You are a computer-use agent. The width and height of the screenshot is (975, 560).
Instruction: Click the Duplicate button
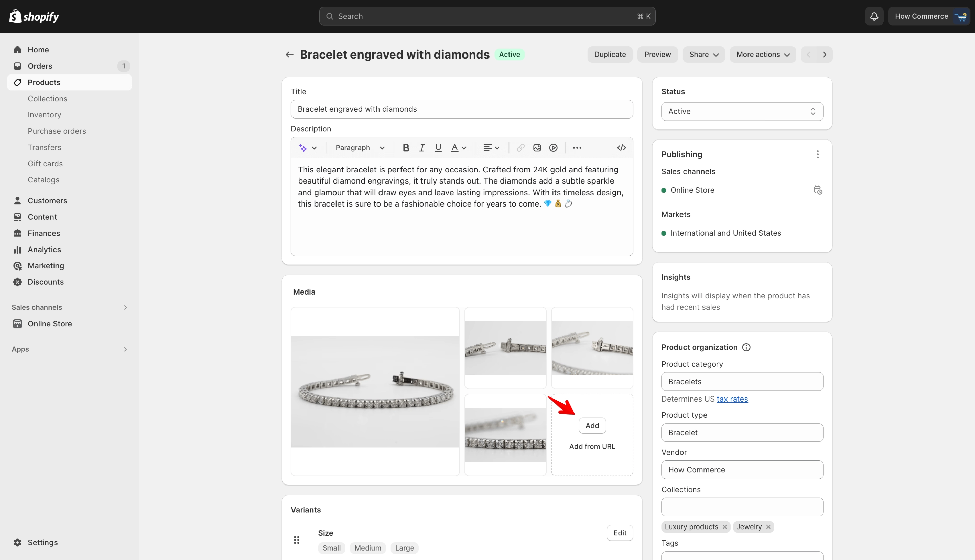pyautogui.click(x=610, y=55)
